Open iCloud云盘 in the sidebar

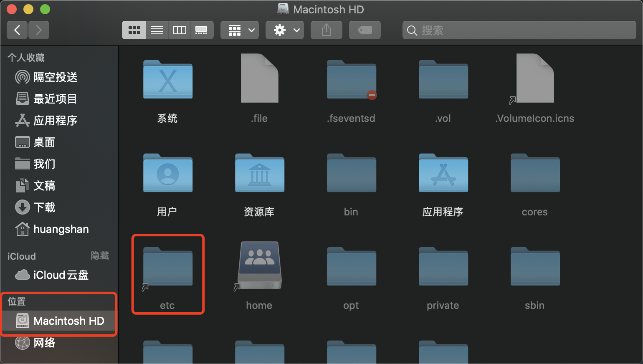coord(58,275)
